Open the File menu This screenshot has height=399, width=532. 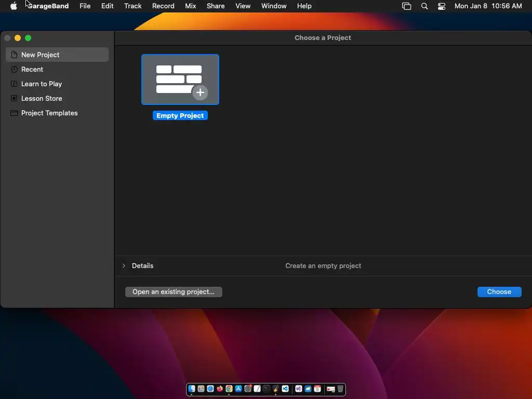85,6
